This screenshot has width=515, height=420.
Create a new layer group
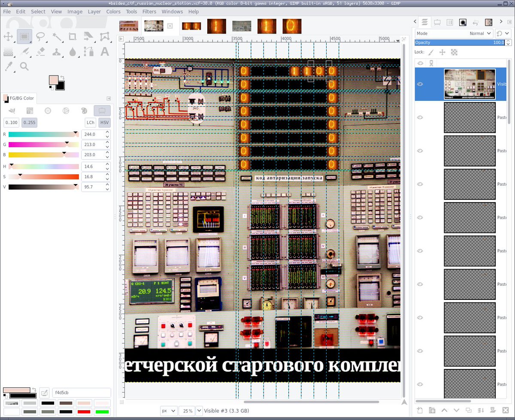point(432,411)
